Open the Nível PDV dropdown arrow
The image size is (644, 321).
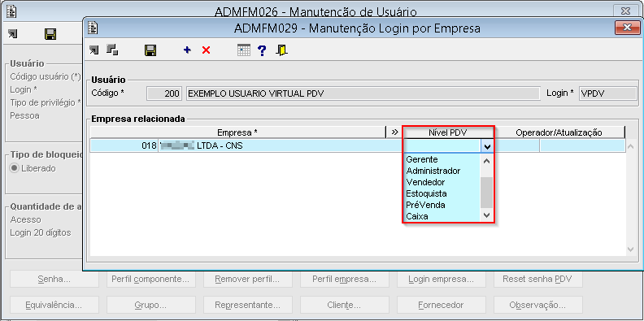(x=487, y=146)
